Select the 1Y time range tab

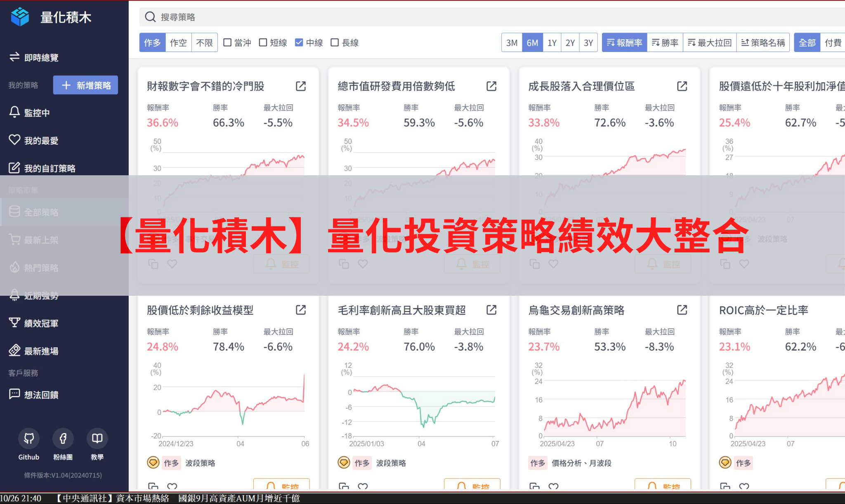[x=551, y=42]
